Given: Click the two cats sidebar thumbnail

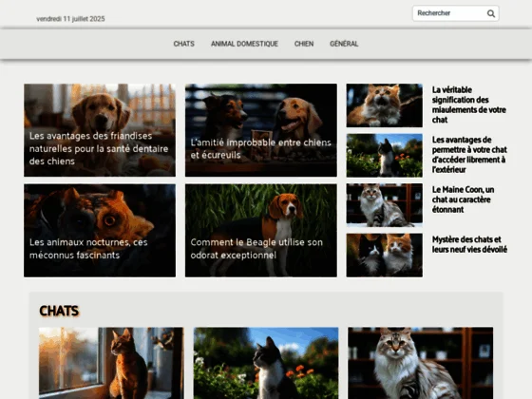Looking at the screenshot, I should (385, 256).
